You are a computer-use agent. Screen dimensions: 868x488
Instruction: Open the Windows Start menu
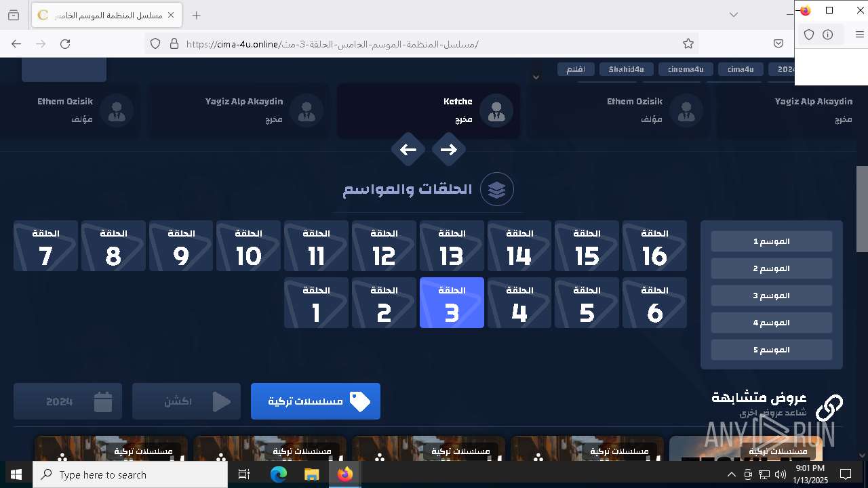[16, 474]
